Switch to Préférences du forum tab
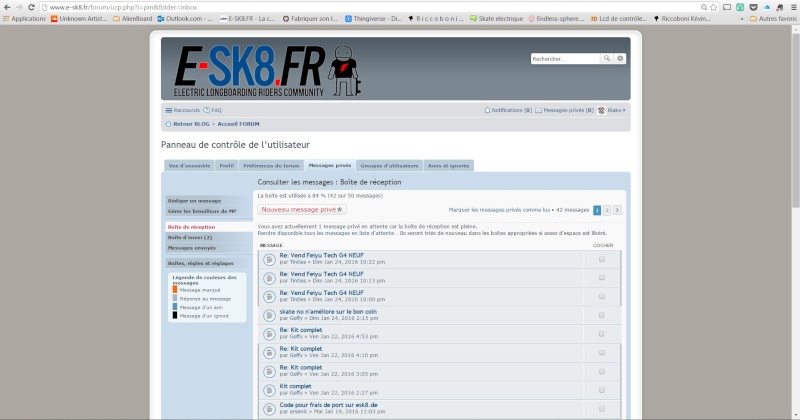 [x=271, y=166]
